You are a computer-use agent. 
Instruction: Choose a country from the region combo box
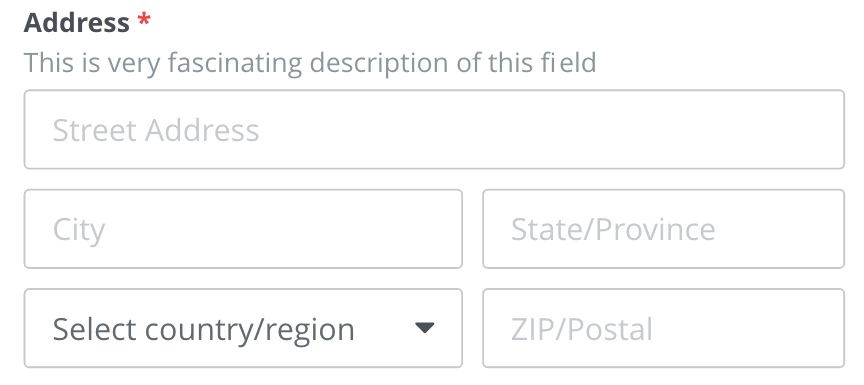(x=243, y=328)
